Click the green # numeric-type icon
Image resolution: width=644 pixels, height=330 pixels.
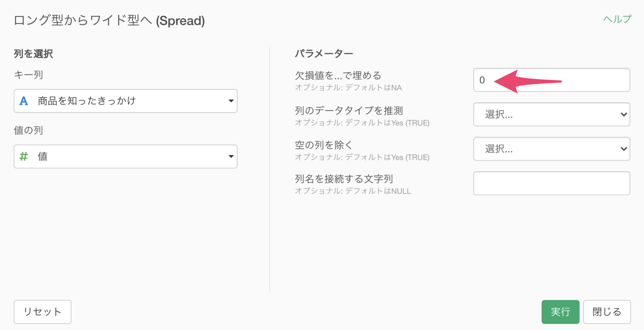[x=24, y=156]
